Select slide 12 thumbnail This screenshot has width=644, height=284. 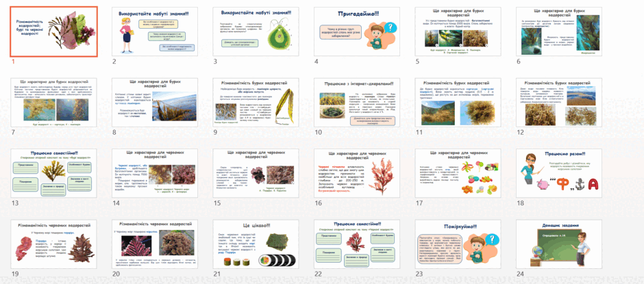click(x=559, y=103)
